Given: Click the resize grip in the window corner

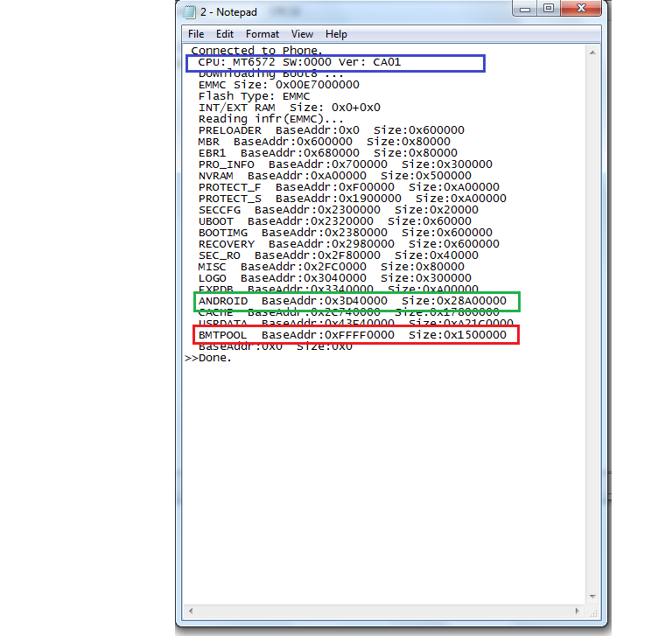Looking at the screenshot, I should pos(593,613).
